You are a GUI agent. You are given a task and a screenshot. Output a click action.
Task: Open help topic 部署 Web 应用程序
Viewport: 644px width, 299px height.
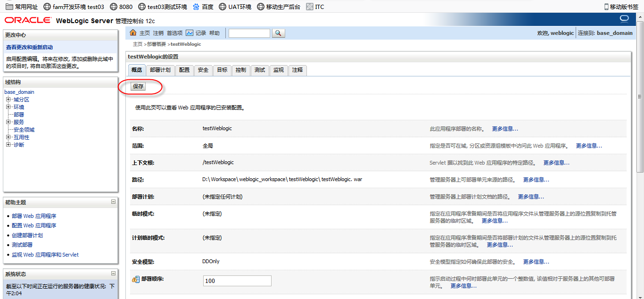tap(34, 216)
